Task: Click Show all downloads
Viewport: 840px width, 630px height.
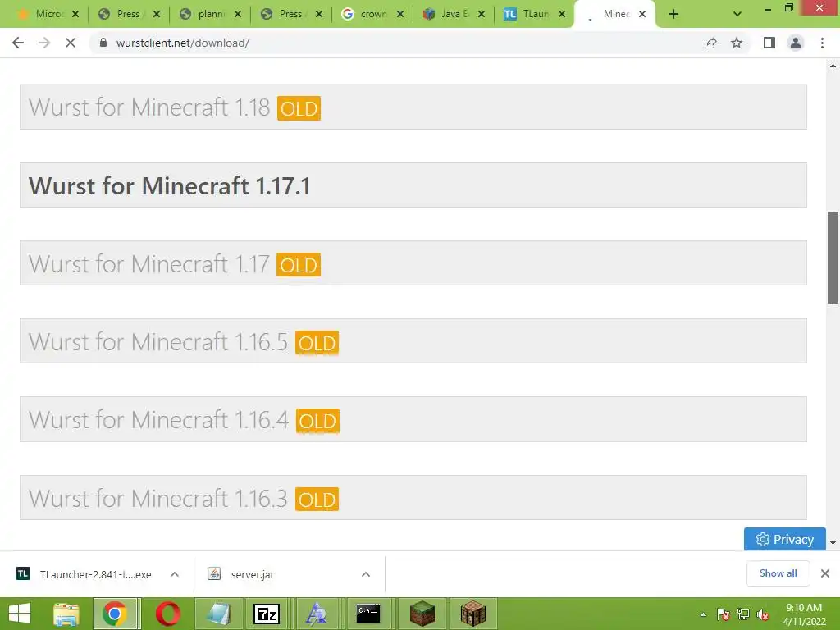Action: [x=778, y=573]
